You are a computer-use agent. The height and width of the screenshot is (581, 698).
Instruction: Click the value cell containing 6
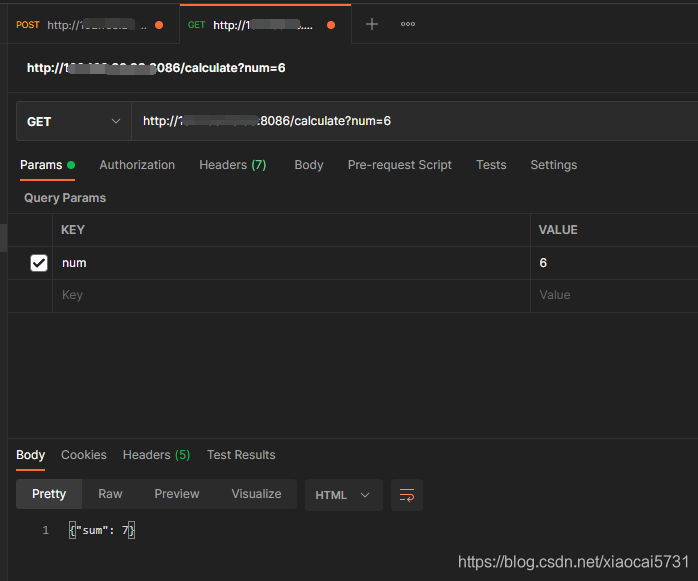coord(614,263)
